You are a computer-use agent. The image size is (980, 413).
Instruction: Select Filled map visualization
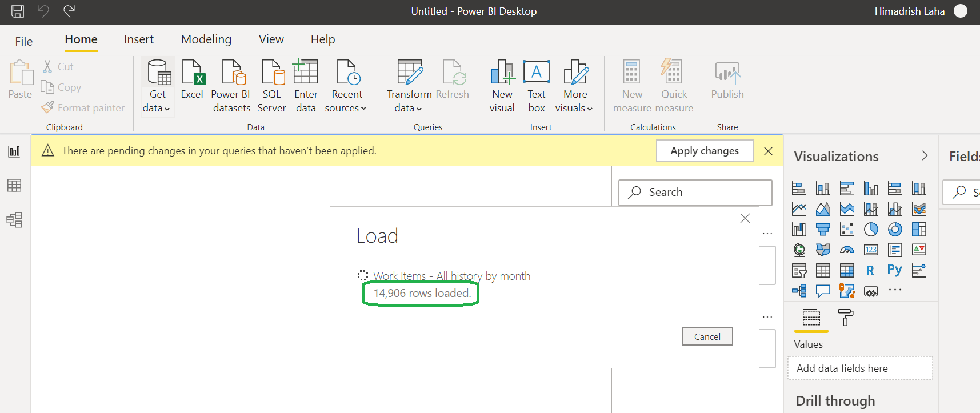823,250
